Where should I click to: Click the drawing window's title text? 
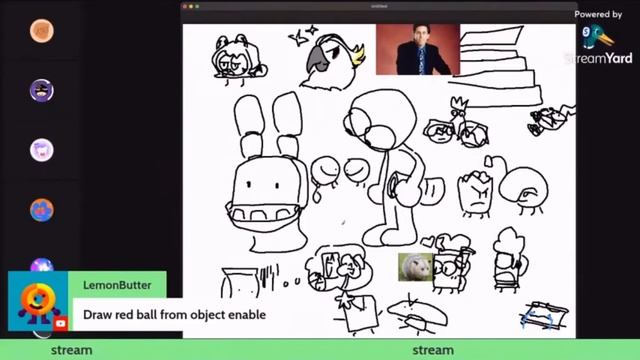[x=379, y=6]
